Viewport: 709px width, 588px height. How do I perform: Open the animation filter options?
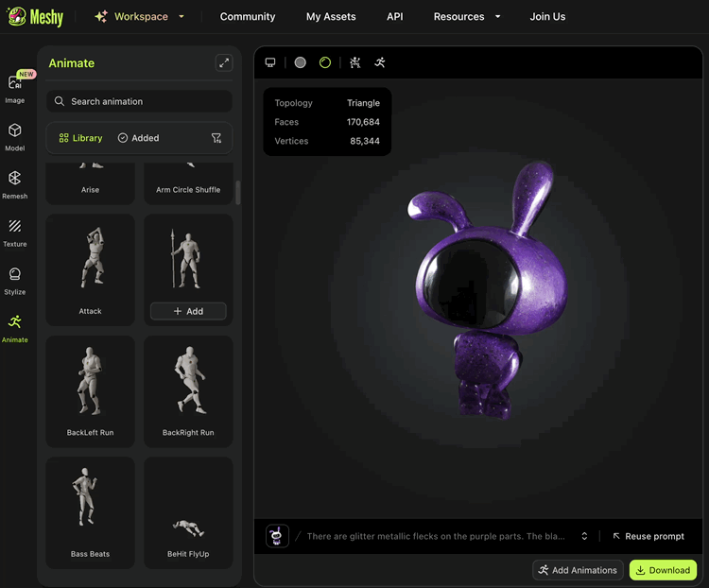coord(216,138)
